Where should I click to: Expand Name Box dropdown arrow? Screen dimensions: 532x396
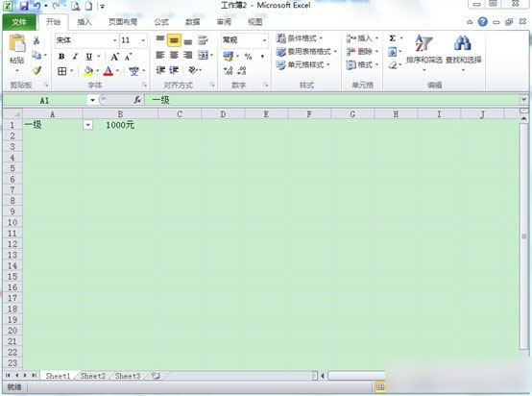pyautogui.click(x=92, y=100)
